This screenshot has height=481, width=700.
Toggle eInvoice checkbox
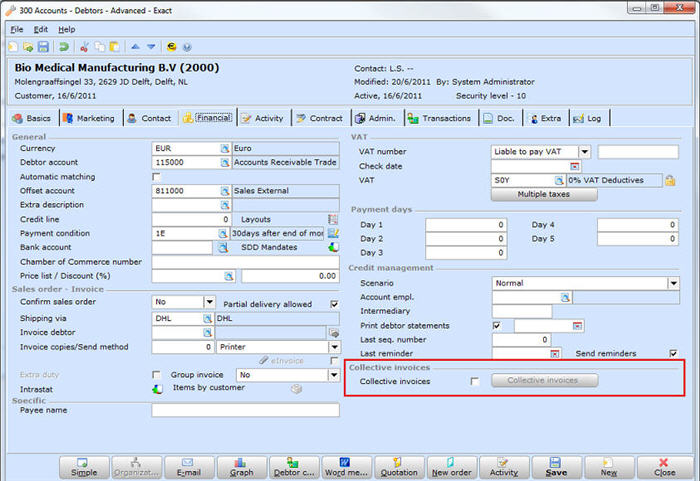tap(334, 360)
